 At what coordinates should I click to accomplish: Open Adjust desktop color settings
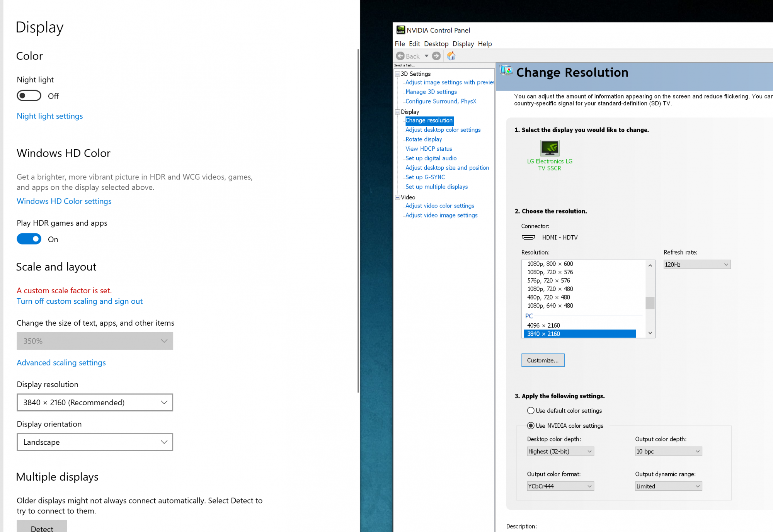443,130
